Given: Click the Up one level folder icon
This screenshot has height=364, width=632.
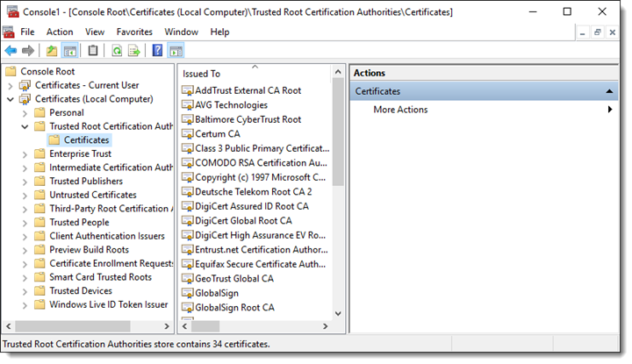Looking at the screenshot, I should coord(52,51).
